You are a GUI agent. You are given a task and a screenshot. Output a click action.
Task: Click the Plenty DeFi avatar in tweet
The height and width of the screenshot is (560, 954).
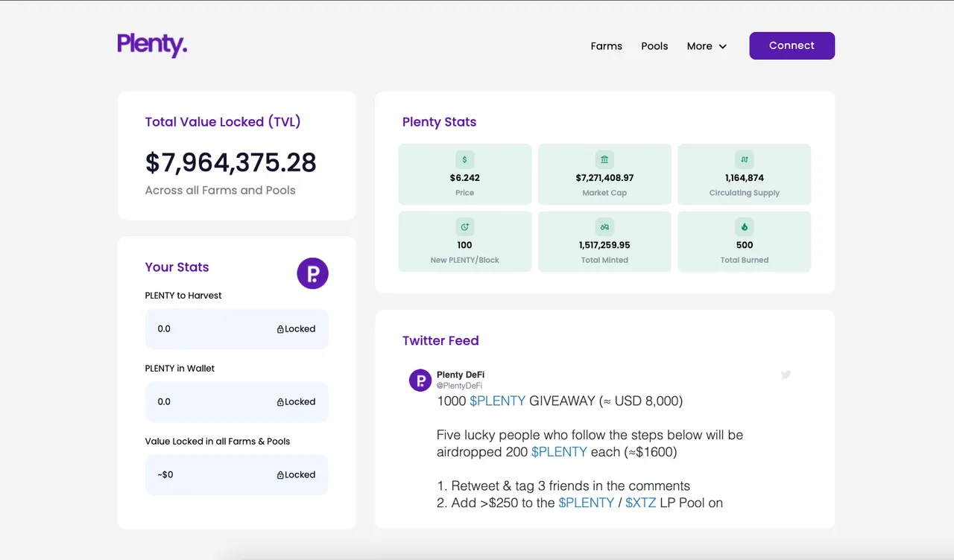pyautogui.click(x=420, y=380)
